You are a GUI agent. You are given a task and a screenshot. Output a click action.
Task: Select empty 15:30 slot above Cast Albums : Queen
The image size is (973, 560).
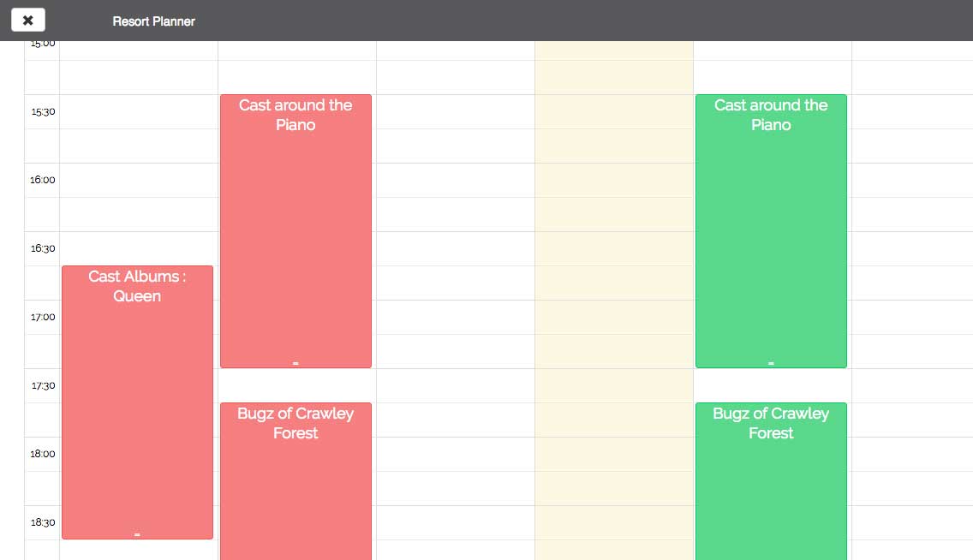click(x=138, y=111)
